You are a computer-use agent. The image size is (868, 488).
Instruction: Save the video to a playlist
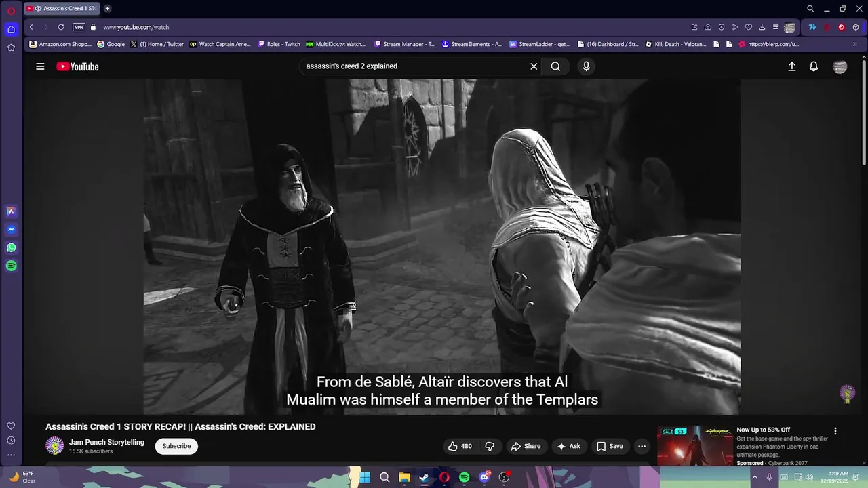(x=609, y=446)
